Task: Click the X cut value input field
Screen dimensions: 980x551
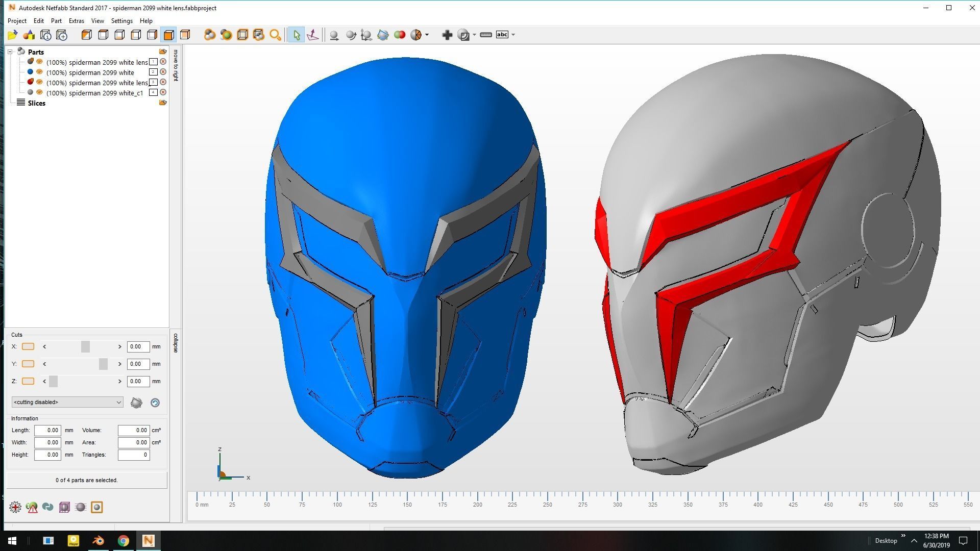Action: 138,346
